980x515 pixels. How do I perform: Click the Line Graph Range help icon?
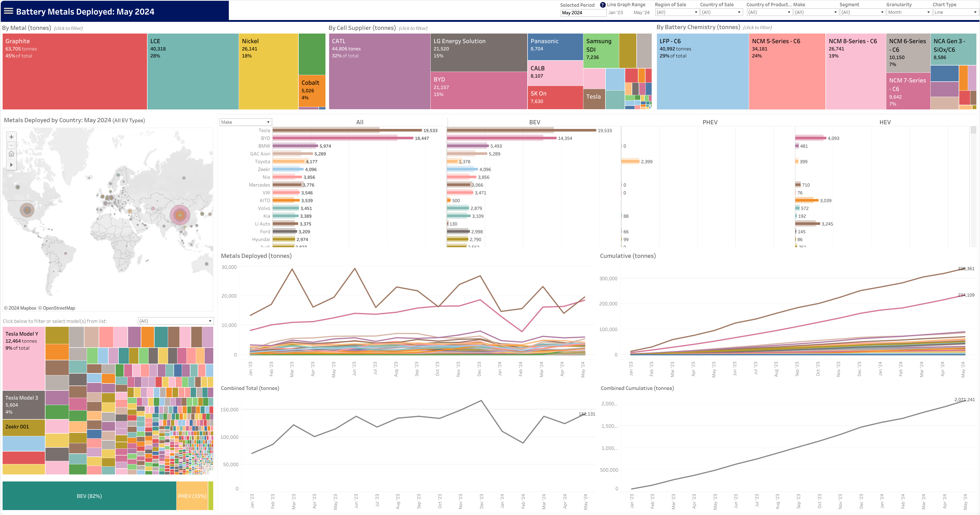coord(603,5)
